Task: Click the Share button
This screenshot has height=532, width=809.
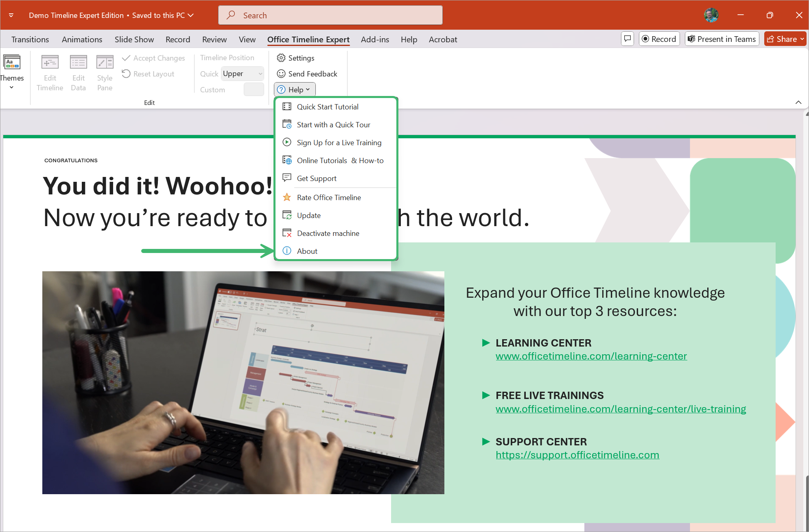Action: pos(785,39)
